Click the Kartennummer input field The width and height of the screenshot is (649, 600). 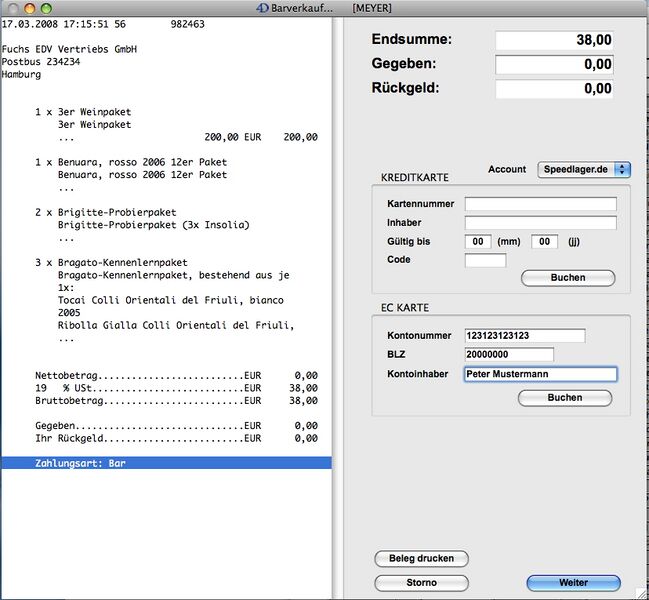point(540,204)
